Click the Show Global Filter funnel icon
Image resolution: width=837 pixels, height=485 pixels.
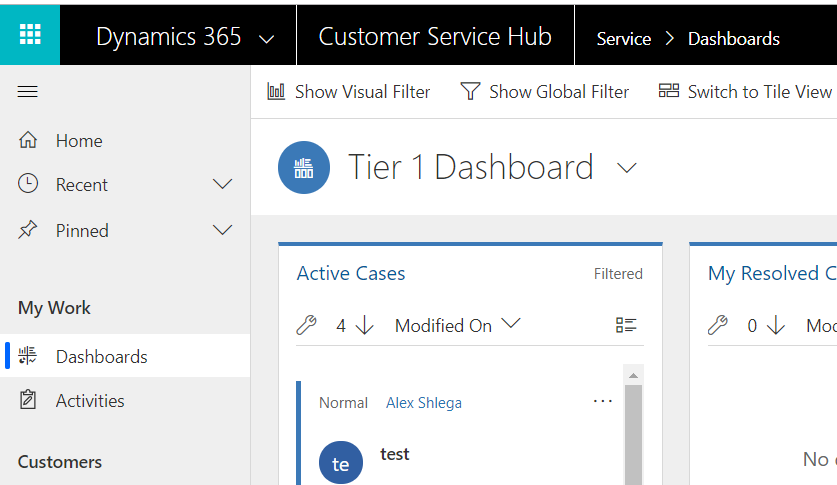click(470, 91)
